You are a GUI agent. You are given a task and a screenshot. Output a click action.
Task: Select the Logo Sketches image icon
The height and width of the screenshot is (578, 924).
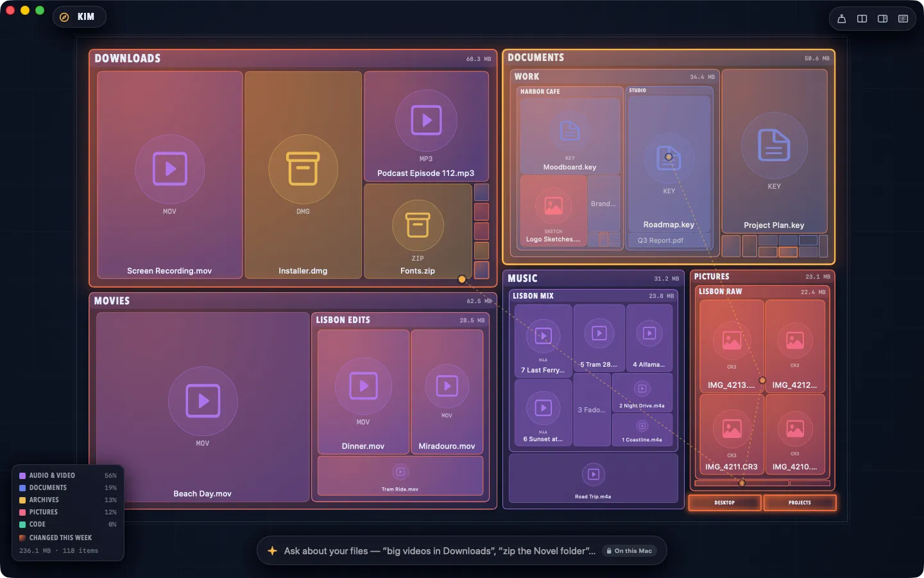(553, 206)
